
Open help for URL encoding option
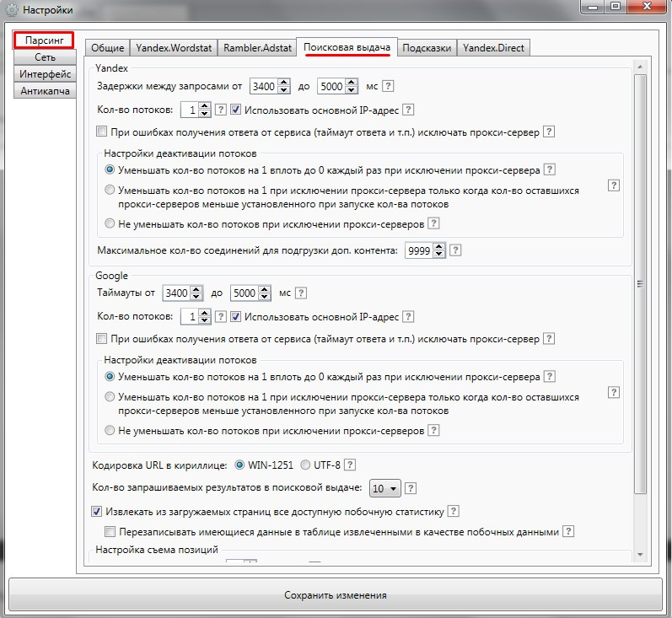point(350,465)
